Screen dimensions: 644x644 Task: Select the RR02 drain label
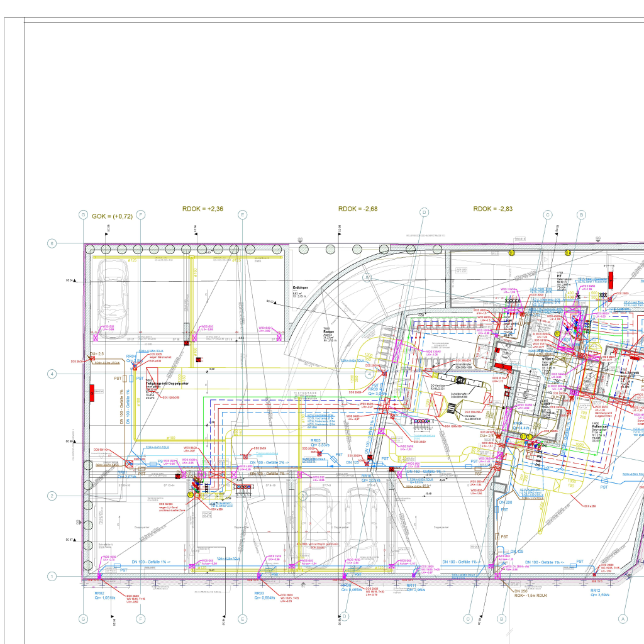coord(99,593)
